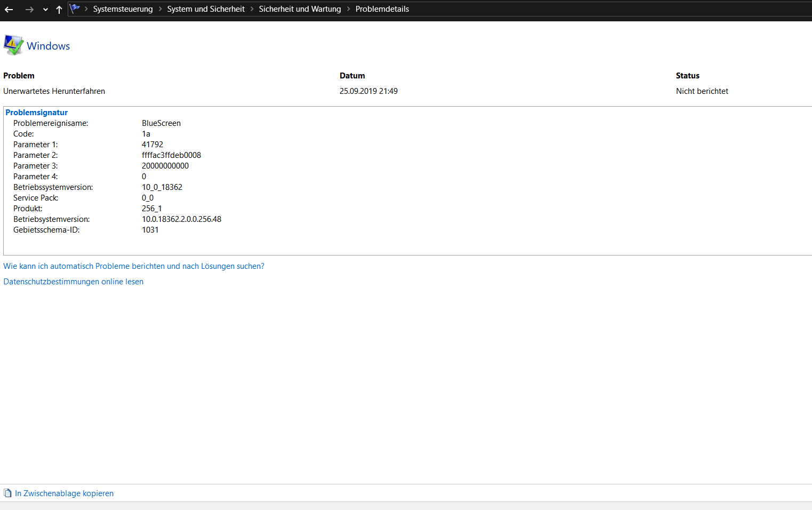Viewport: 812px width, 510px height.
Task: Select Produkt value 256_1
Action: click(x=152, y=209)
